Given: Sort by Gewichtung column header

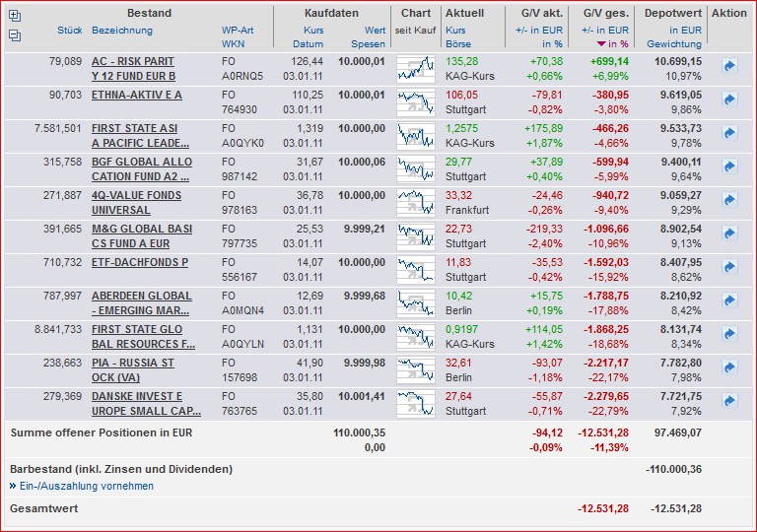Looking at the screenshot, I should 674,44.
